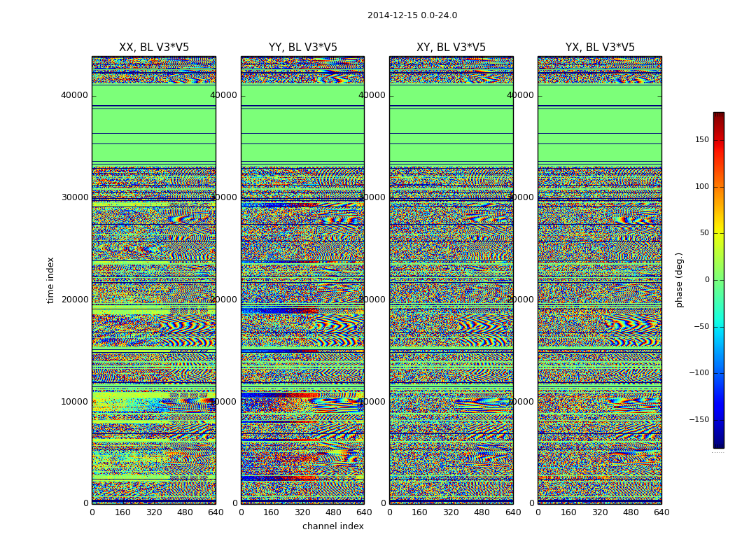Click the phase colorbar gradient strip
This screenshot has width=735, height=560.
click(719, 280)
